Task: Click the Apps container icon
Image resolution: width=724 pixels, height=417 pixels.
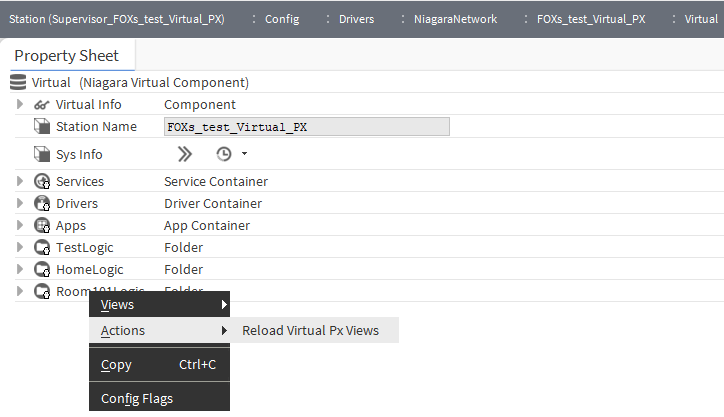Action: pyautogui.click(x=42, y=226)
